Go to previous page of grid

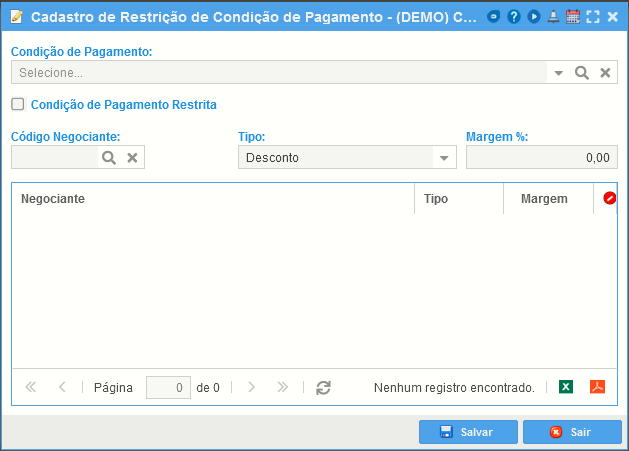[62, 387]
